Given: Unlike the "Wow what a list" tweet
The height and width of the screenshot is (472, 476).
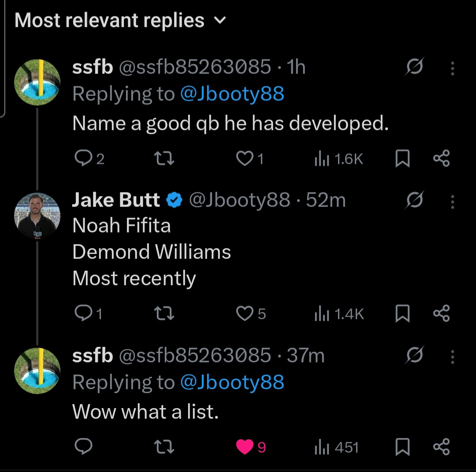Looking at the screenshot, I should pyautogui.click(x=245, y=447).
